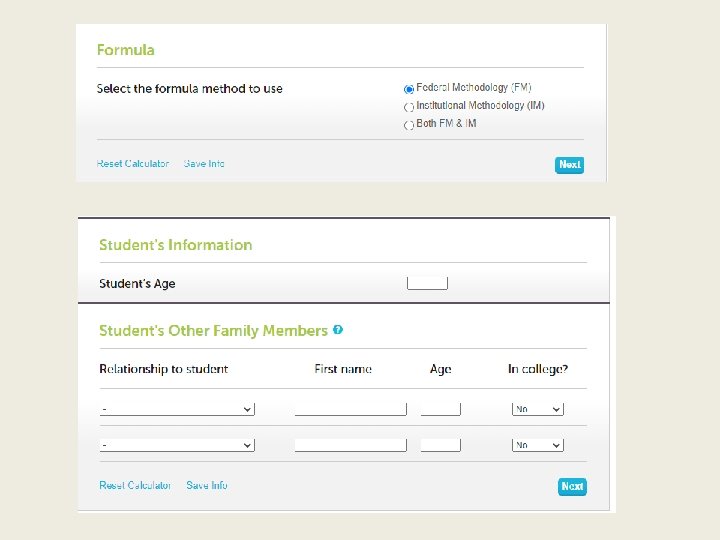This screenshot has height=540, width=720.
Task: Open first In college? dropdown
Action: click(x=538, y=409)
